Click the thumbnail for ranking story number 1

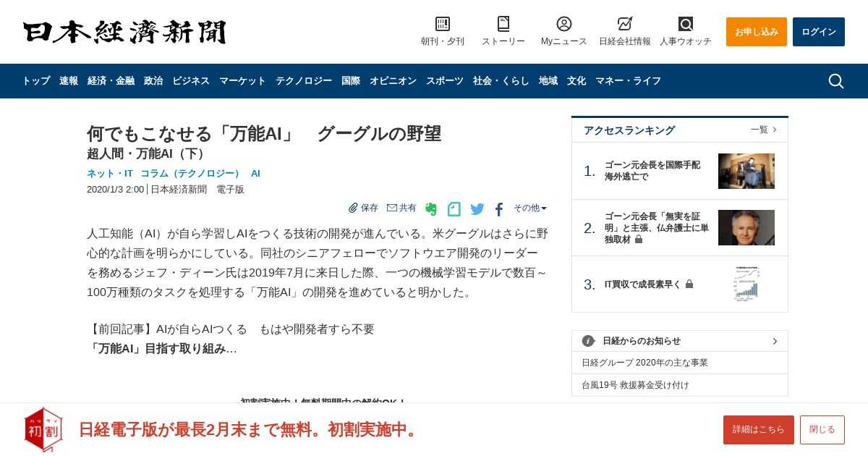(x=746, y=171)
